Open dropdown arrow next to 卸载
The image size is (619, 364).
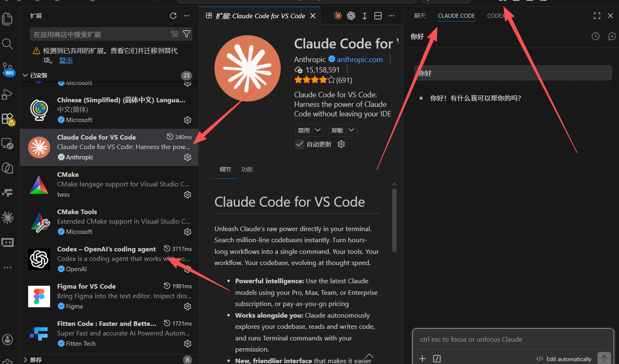tap(352, 130)
